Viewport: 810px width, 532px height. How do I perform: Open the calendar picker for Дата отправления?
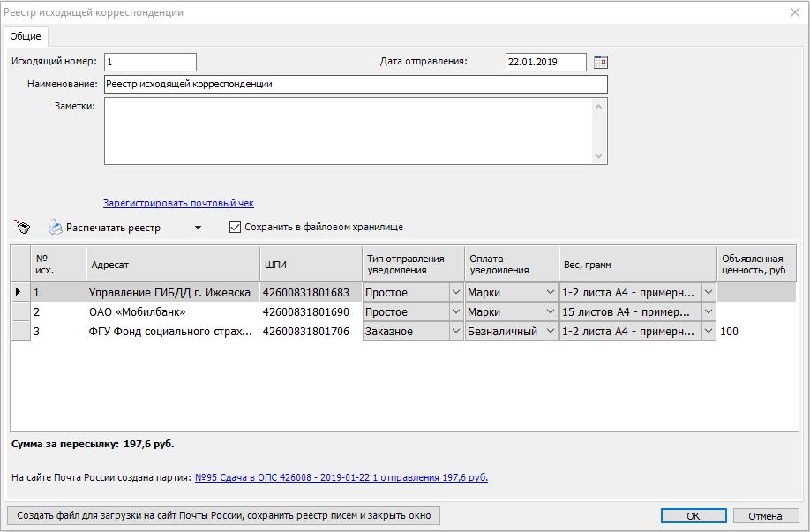(601, 62)
